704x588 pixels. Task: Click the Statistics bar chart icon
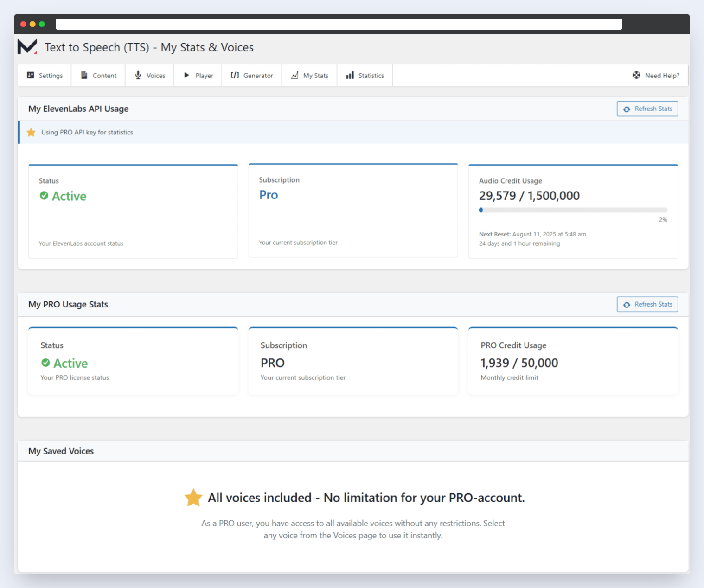tap(350, 75)
